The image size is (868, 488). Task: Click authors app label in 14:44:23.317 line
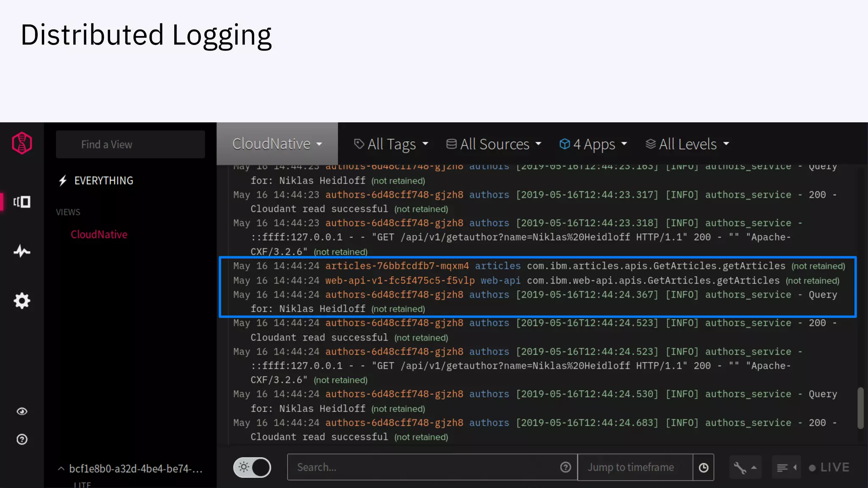489,195
